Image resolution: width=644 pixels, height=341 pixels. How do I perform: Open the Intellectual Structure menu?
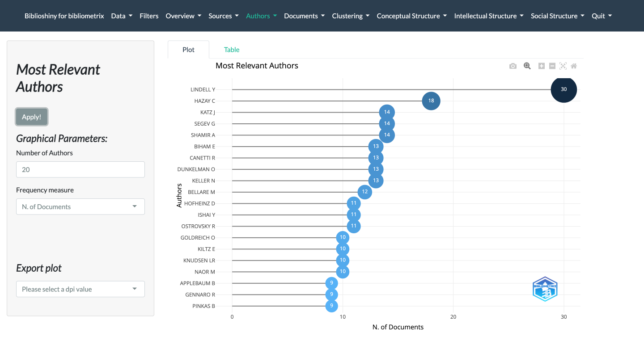(489, 16)
